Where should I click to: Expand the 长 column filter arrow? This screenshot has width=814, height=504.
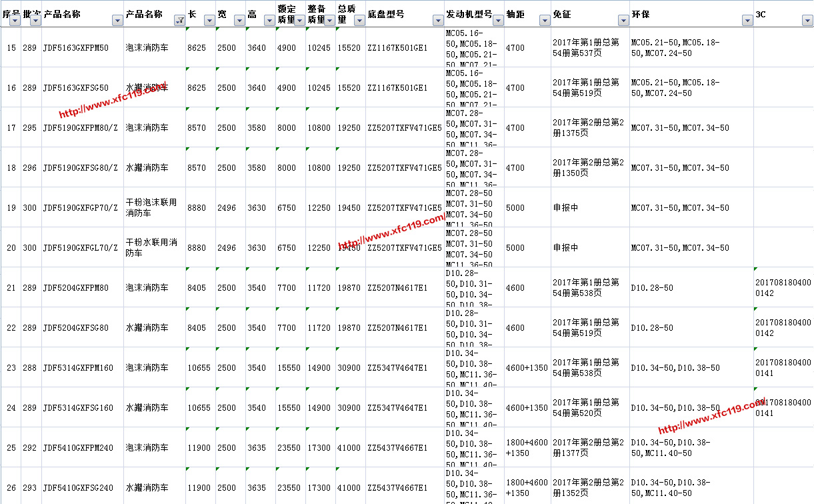[x=209, y=21]
